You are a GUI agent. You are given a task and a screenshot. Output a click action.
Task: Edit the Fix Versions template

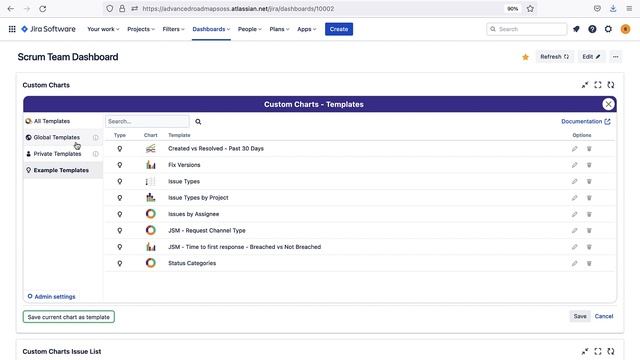point(574,165)
